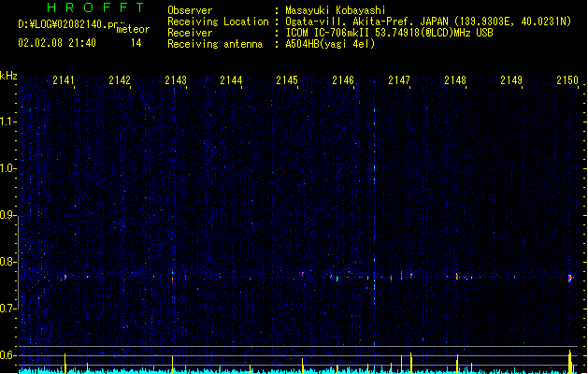Click the 2150 time axis label
588x374 pixels.
tap(567, 80)
